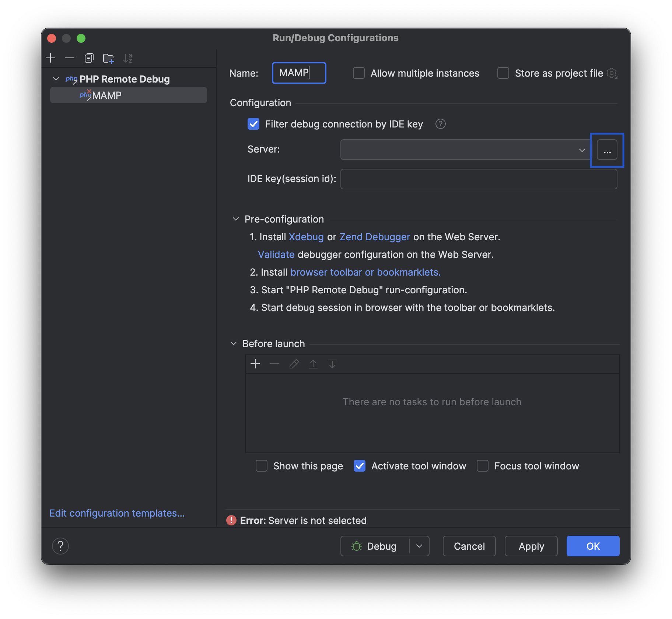
Task: Open help from the bottom-left question mark
Action: 60,546
